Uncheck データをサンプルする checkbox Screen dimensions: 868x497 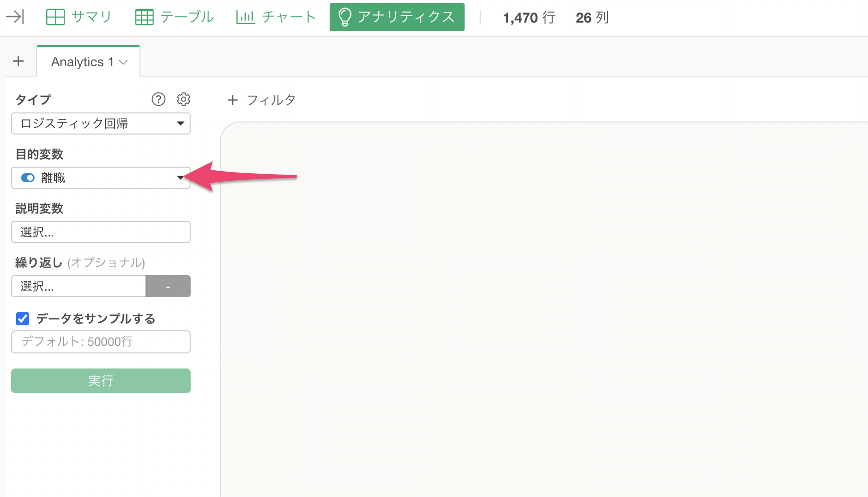point(23,319)
